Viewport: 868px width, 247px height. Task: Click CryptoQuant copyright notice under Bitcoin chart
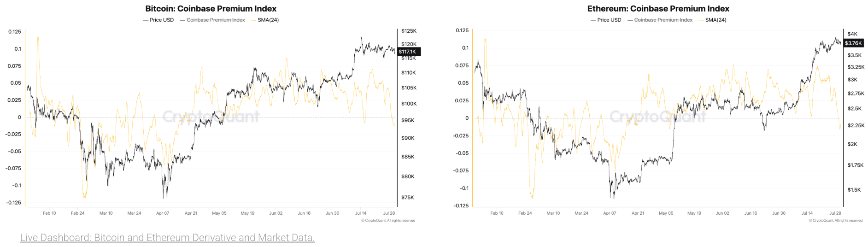pyautogui.click(x=388, y=220)
